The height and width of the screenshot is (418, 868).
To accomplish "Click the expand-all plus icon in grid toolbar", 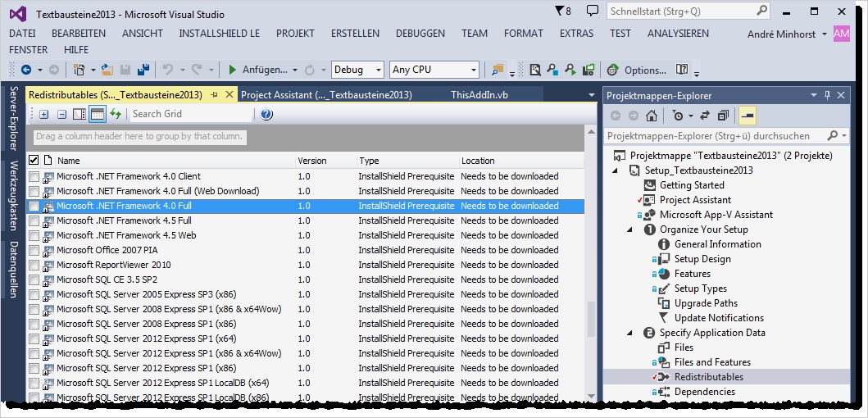I will [x=44, y=114].
